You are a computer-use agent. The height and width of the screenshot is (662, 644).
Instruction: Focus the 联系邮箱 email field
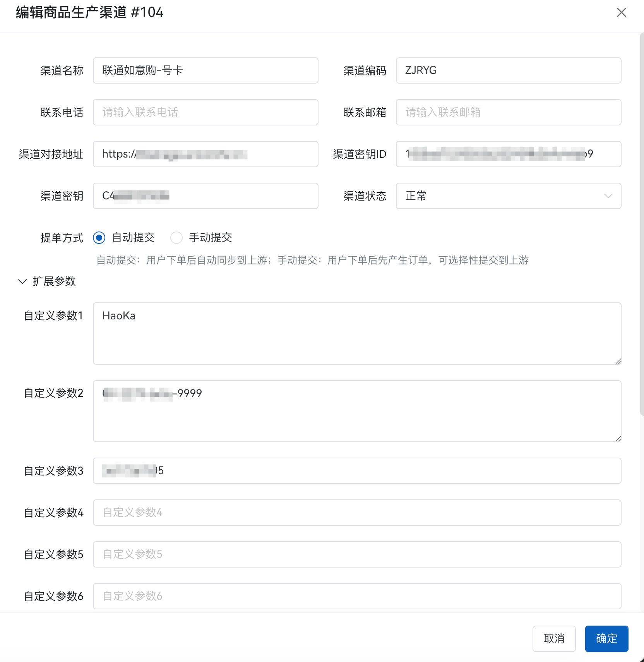pos(508,112)
